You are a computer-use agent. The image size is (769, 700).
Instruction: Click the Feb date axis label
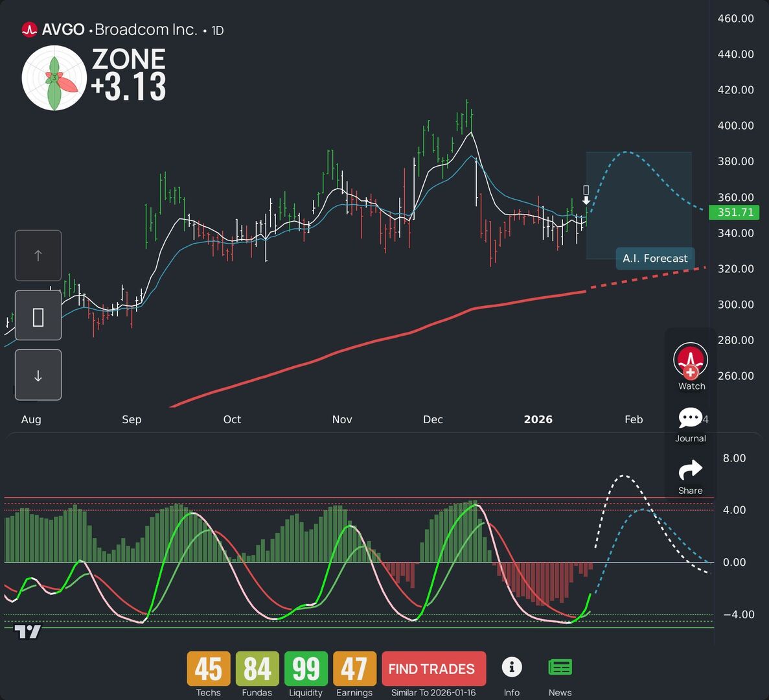tap(634, 419)
